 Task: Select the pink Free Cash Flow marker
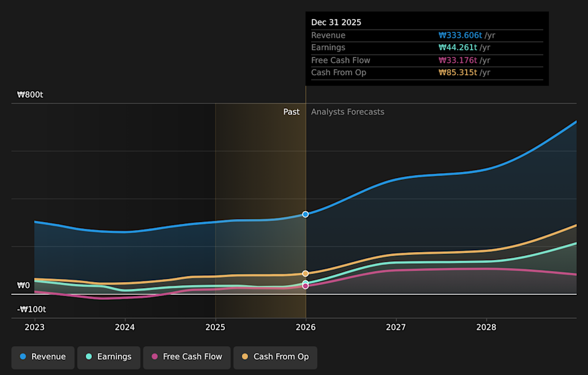[x=305, y=284]
